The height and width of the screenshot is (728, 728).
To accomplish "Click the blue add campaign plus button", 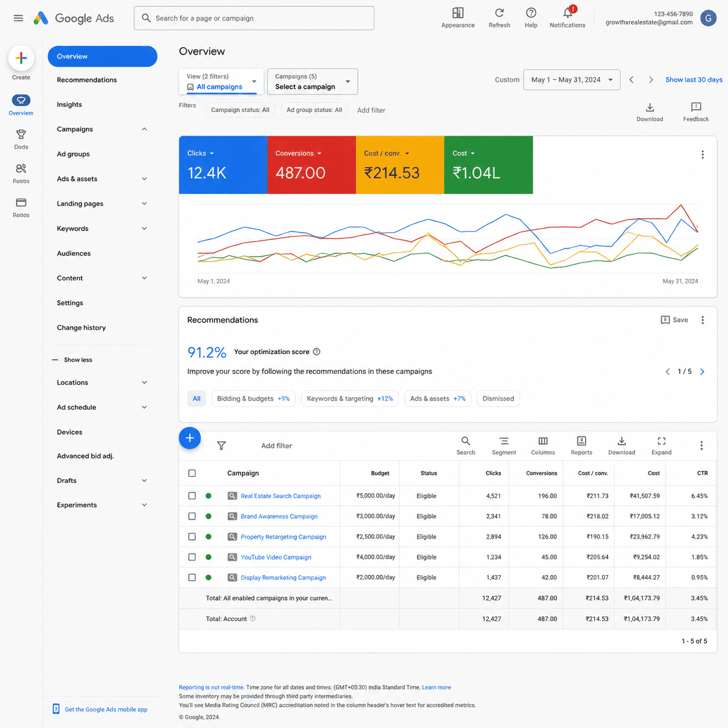I will (190, 438).
